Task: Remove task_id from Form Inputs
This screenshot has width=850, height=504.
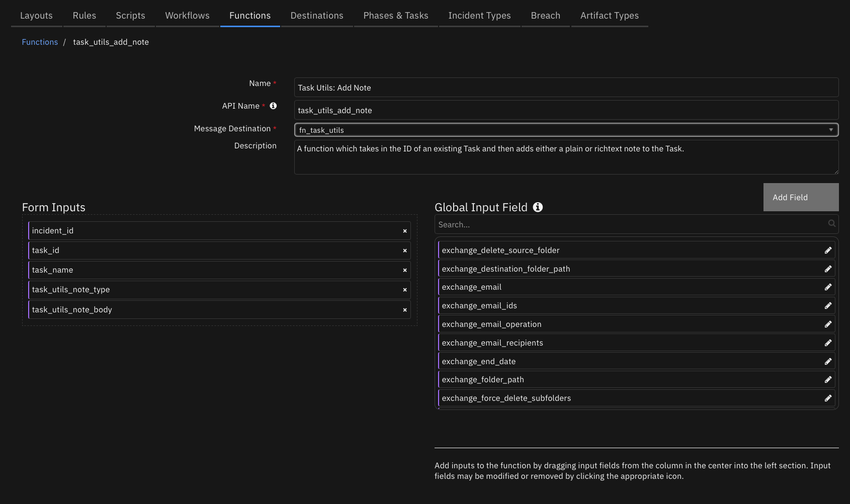Action: (405, 250)
